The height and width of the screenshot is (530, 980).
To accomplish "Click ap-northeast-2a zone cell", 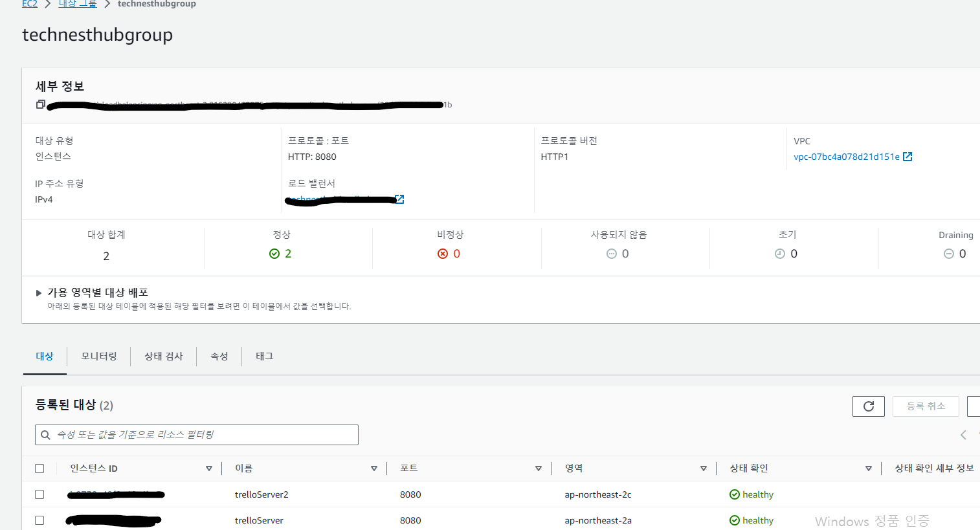I will (598, 520).
